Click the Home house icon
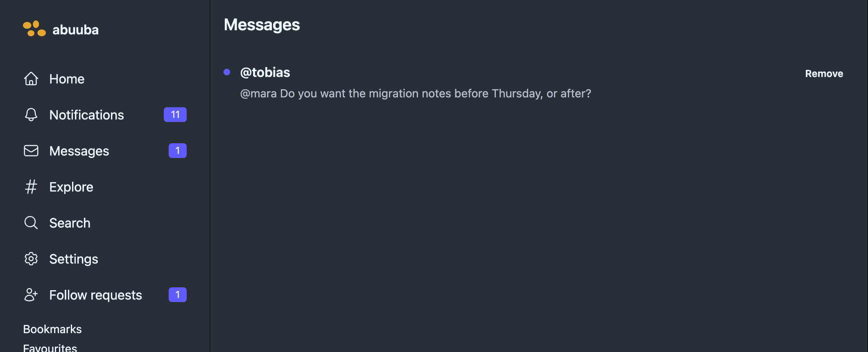Image resolution: width=868 pixels, height=352 pixels. [x=31, y=79]
